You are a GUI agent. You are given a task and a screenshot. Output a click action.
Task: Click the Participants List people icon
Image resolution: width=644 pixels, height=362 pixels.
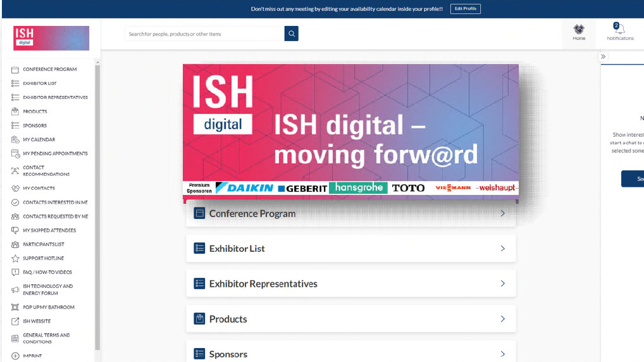[15, 244]
